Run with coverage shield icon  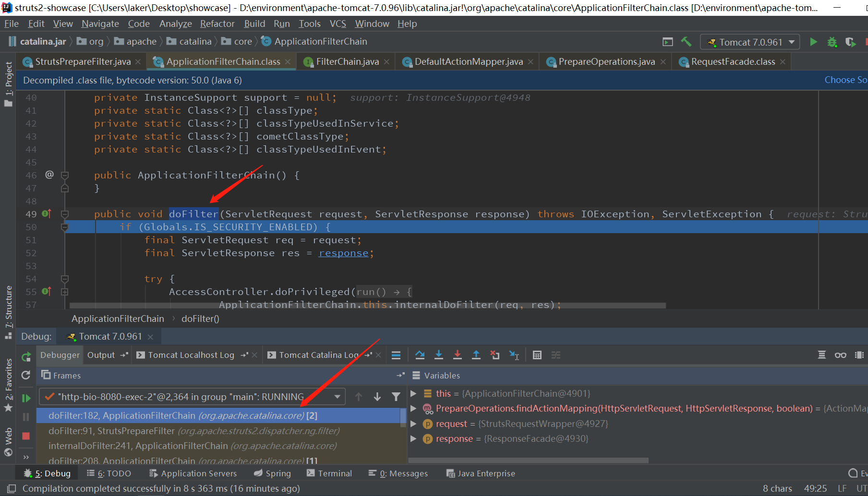pos(850,42)
